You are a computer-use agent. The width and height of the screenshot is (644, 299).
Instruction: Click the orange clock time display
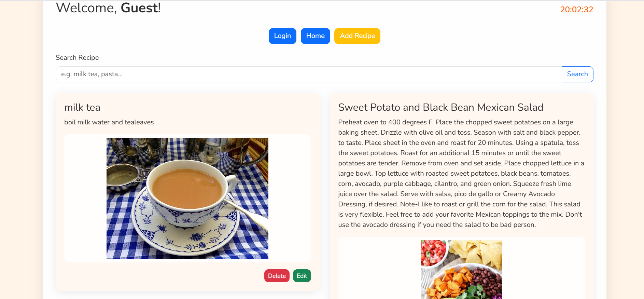tap(577, 10)
